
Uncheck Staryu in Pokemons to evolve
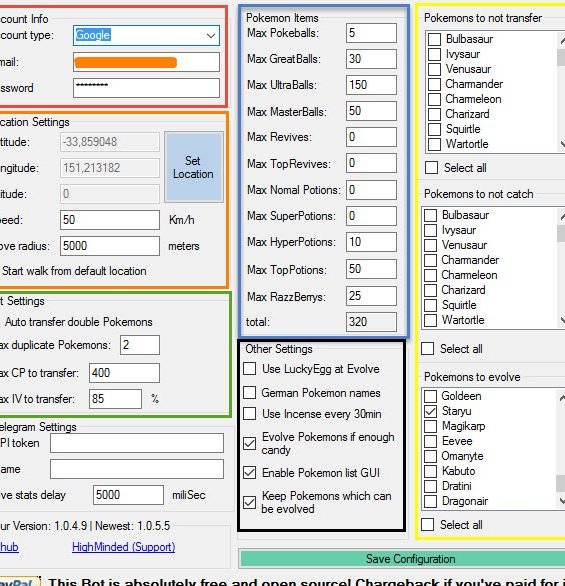tap(430, 411)
